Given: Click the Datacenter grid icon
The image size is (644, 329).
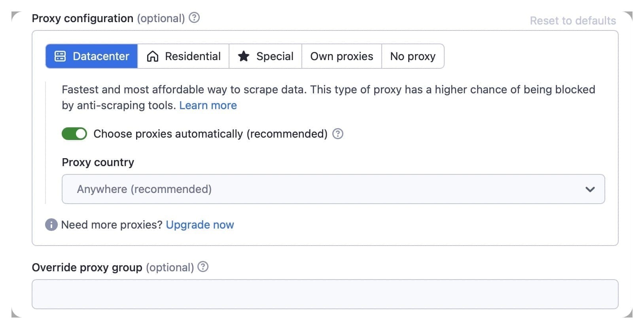Looking at the screenshot, I should (x=60, y=56).
